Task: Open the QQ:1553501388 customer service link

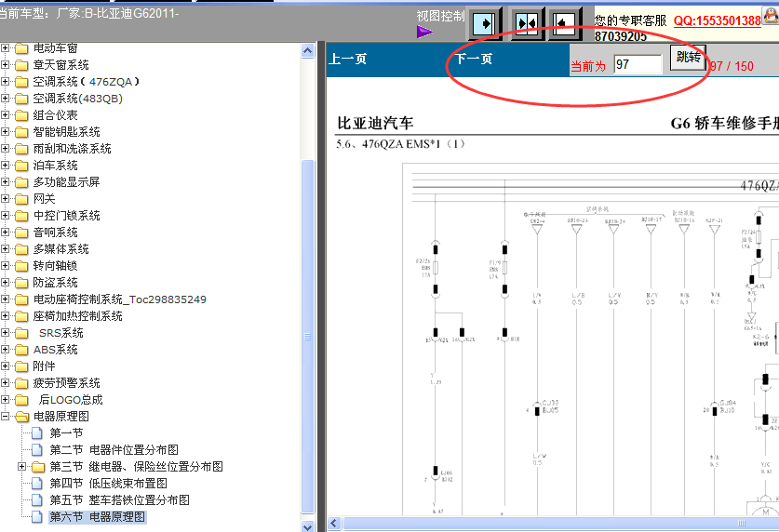Action: coord(717,20)
